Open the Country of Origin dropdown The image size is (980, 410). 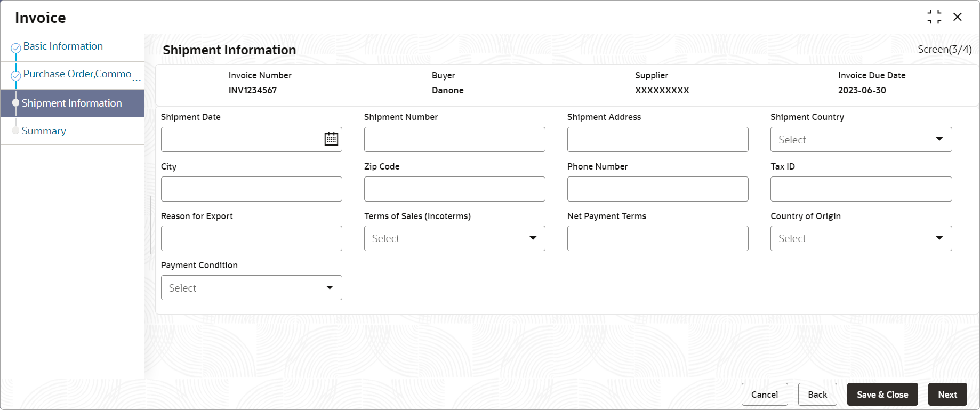point(861,238)
